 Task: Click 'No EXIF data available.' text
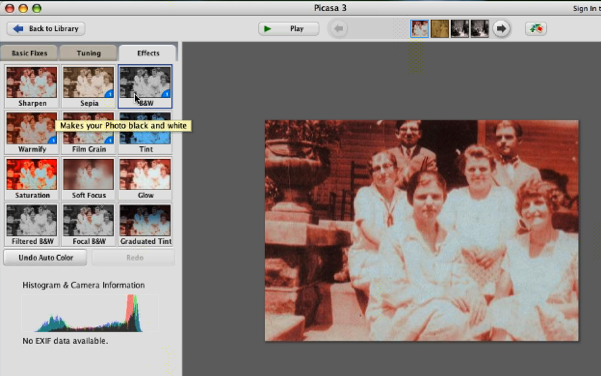point(65,341)
